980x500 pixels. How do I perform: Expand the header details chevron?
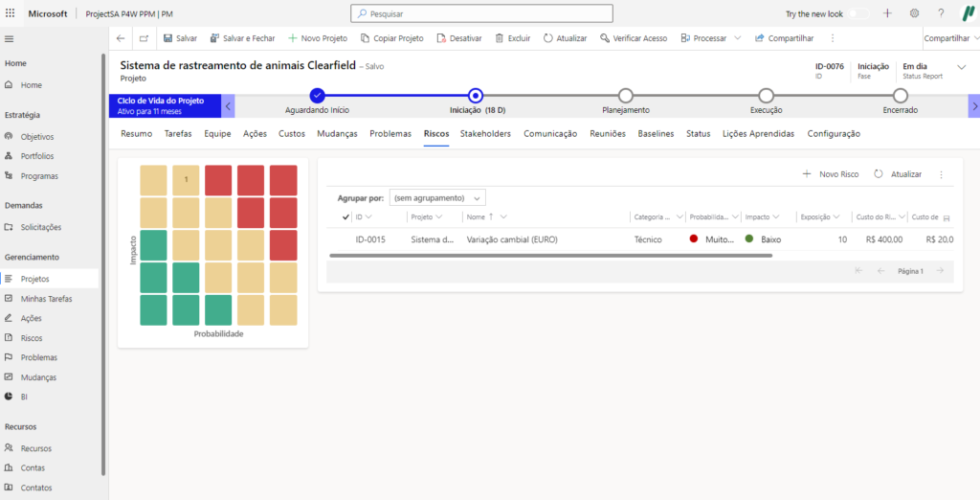click(961, 67)
